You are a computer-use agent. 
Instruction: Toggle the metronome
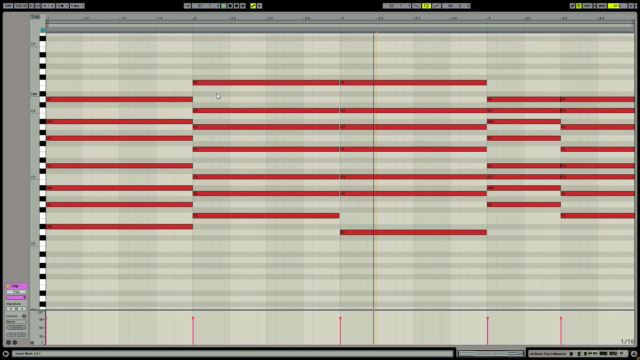pos(62,6)
